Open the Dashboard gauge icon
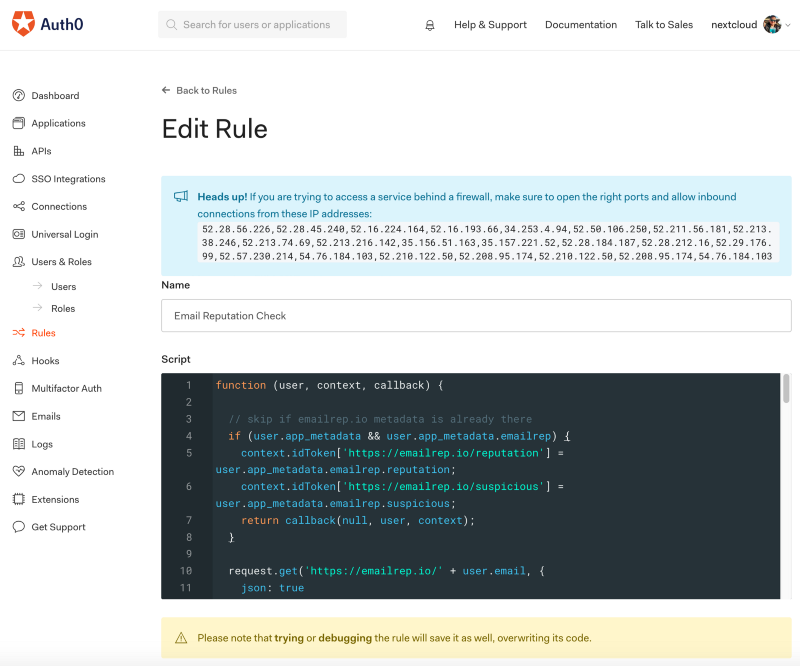Image resolution: width=800 pixels, height=666 pixels. (18, 95)
